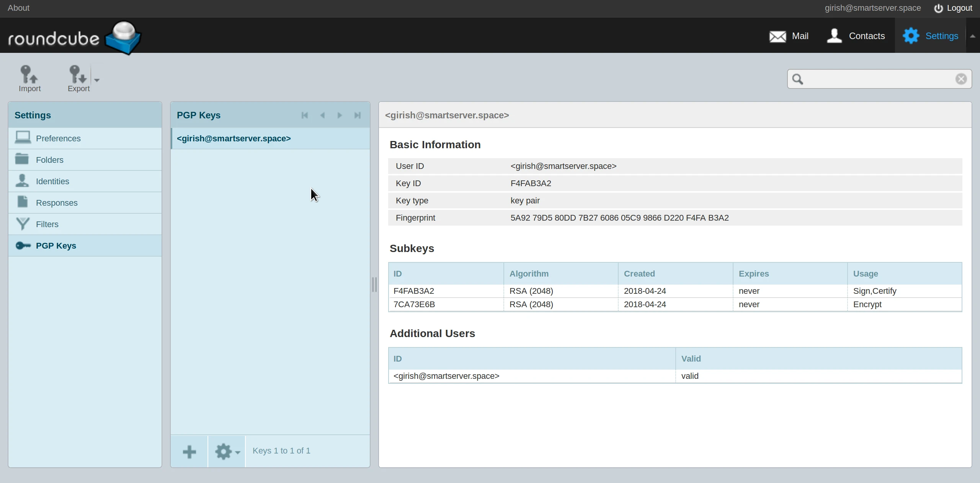980x483 pixels.
Task: Select the girish@smartserver.space key entry
Action: 234,138
